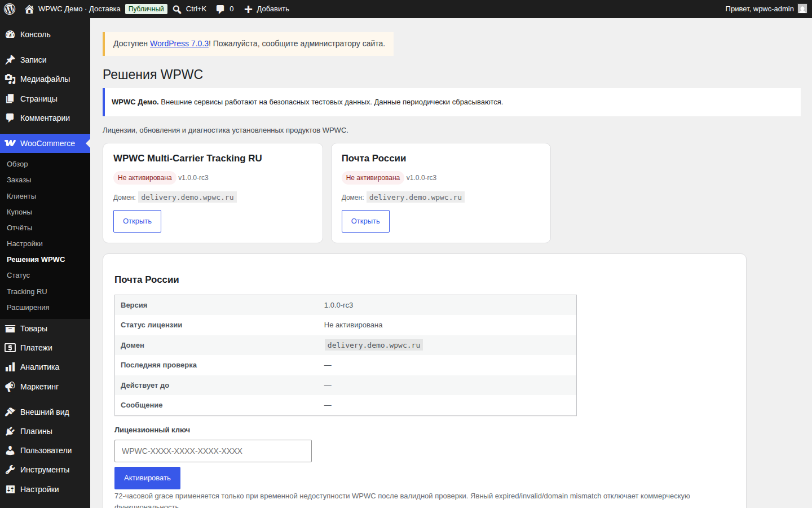Viewport: 812px width, 508px height.
Task: Go to Заказы submenu item
Action: (19, 180)
